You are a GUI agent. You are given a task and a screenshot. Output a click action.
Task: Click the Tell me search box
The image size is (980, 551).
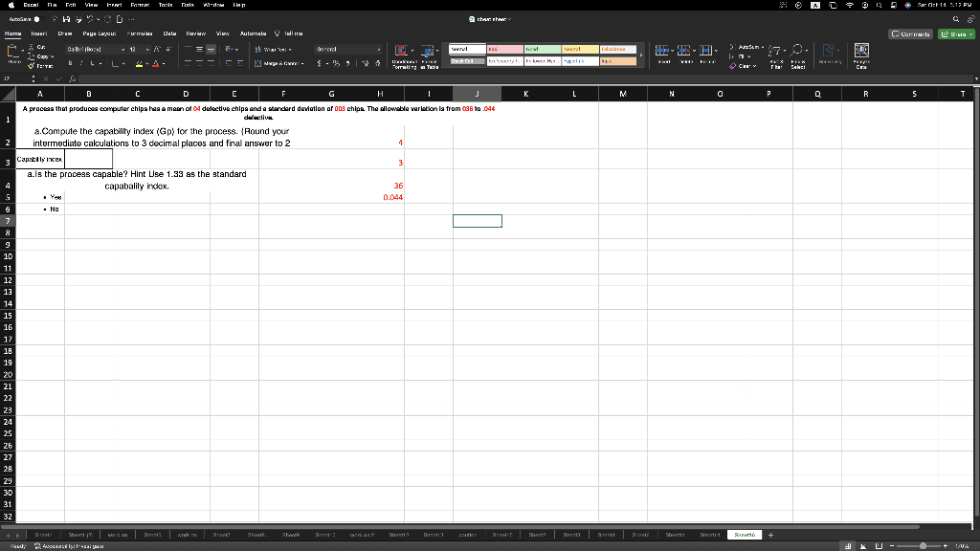(x=289, y=33)
